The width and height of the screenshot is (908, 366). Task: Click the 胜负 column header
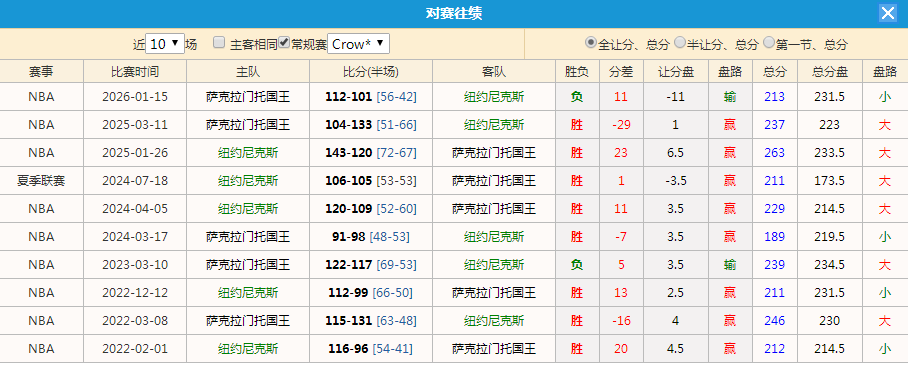[577, 72]
